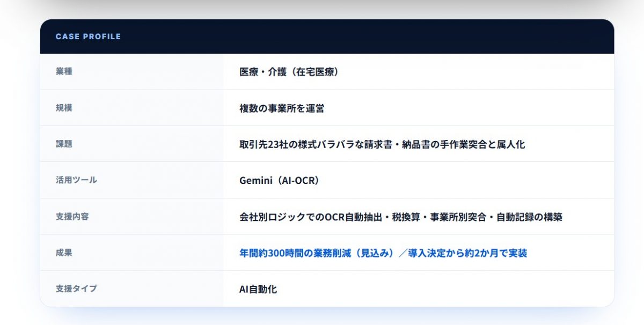644x325 pixels.
Task: Click the blue 年間約300時間の業務削減 result text
Action: (x=383, y=253)
